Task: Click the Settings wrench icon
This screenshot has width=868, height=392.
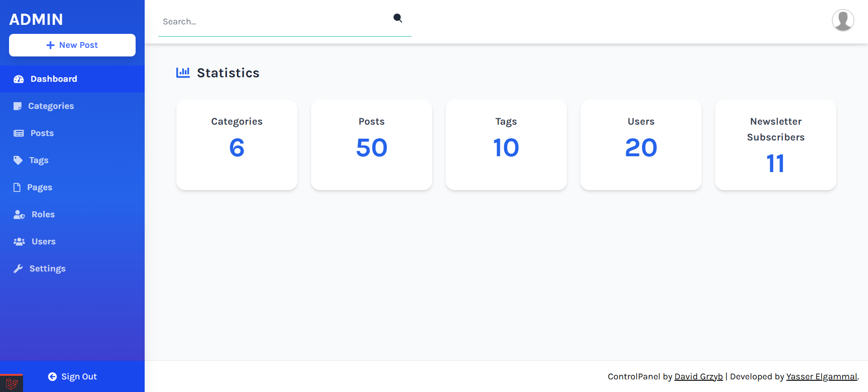Action: tap(18, 269)
